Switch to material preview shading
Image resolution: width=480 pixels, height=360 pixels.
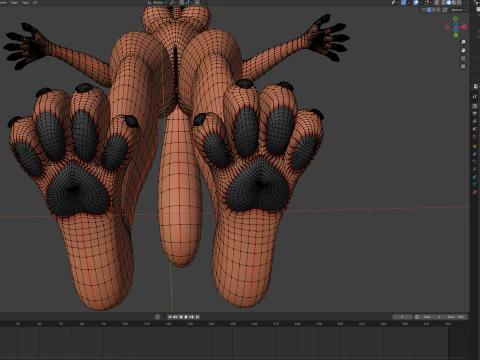(x=454, y=2)
